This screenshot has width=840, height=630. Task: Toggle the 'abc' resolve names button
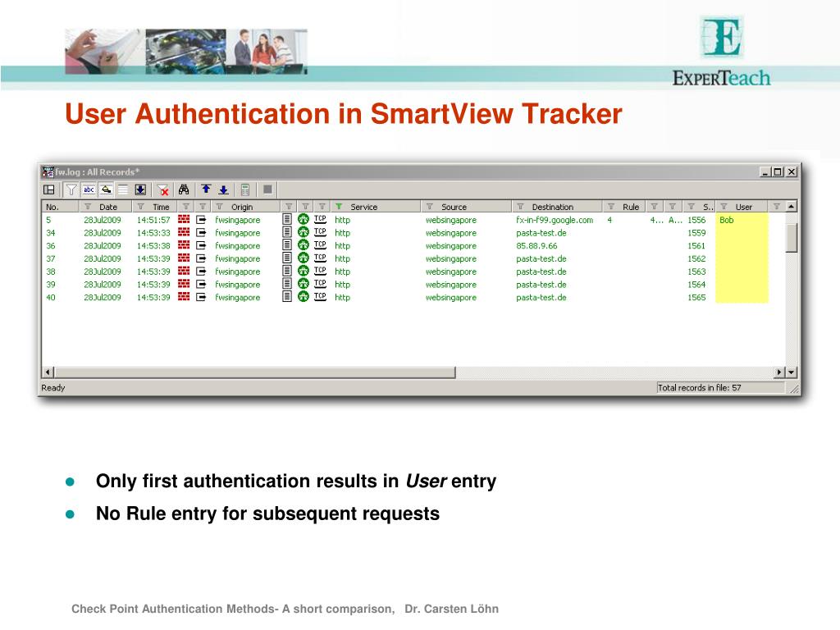[89, 189]
